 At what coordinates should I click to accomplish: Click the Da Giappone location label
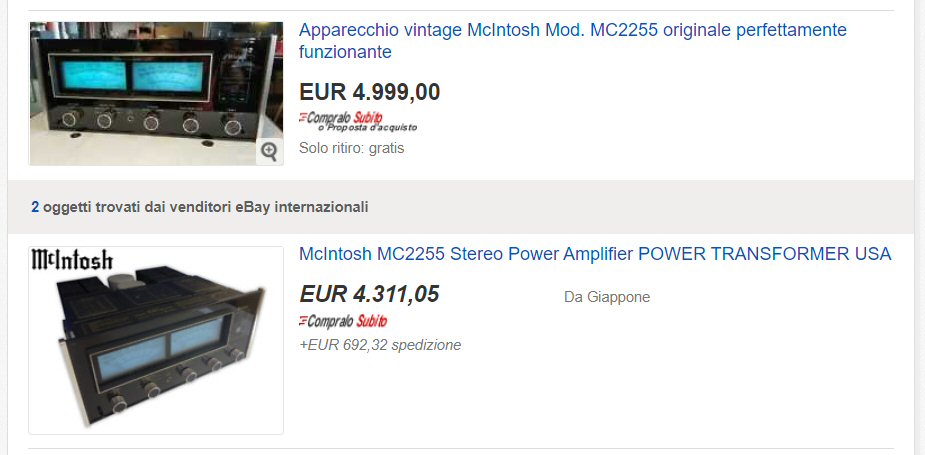[607, 297]
